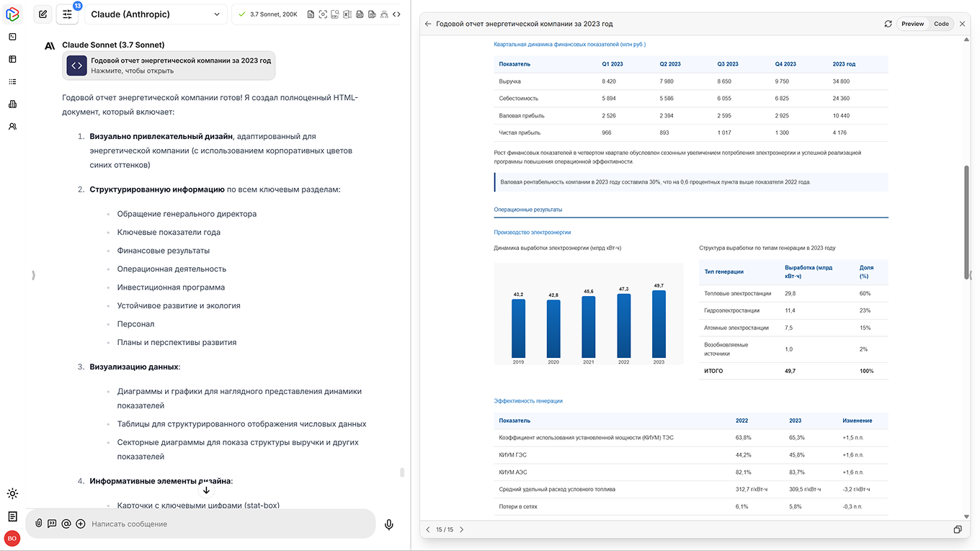Click the message input field

click(x=227, y=524)
